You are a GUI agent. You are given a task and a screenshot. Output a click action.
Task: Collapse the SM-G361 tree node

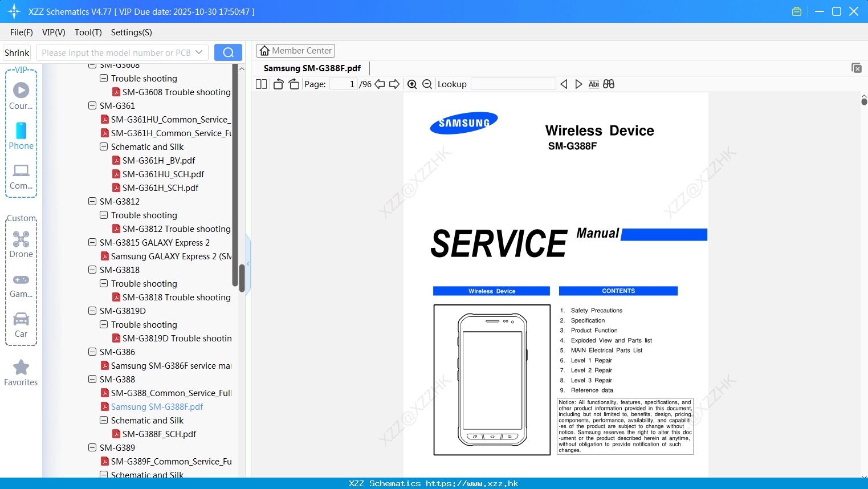[92, 105]
